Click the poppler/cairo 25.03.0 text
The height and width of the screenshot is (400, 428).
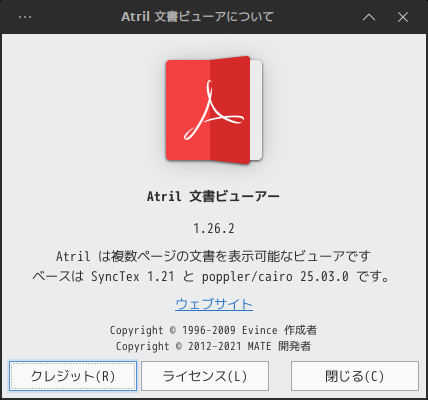tap(275, 276)
